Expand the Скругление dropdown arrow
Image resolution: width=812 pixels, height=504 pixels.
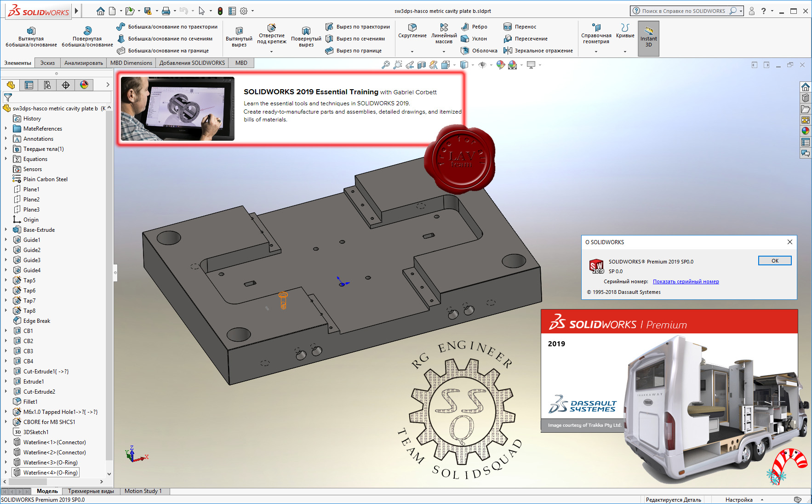[412, 52]
